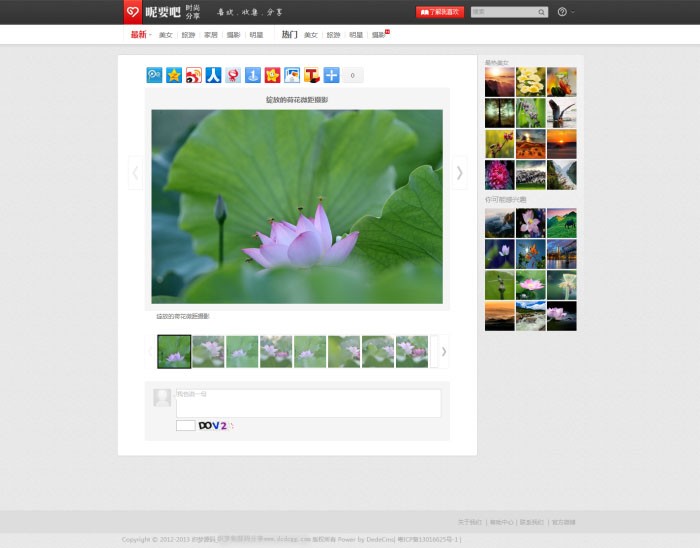Screen dimensions: 700x548
Task: Open the sunrise over clouds sidebar thumbnail
Action: (x=500, y=82)
